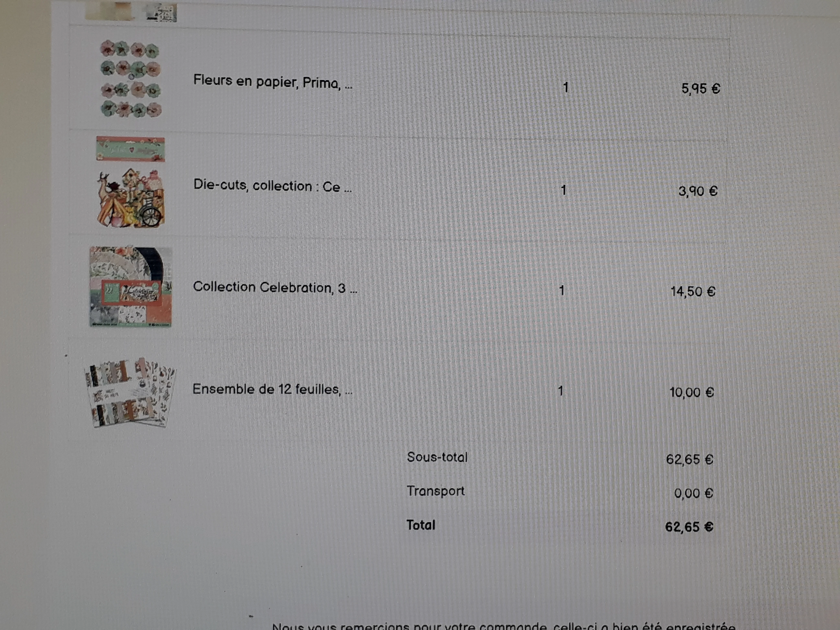
Task: Click the Sous-total amount 62,65 €
Action: tap(690, 459)
